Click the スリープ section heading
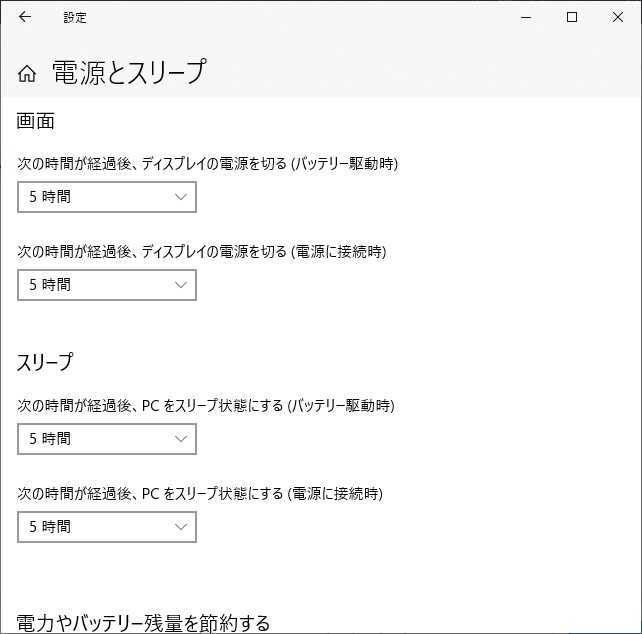642x634 pixels. tap(45, 362)
